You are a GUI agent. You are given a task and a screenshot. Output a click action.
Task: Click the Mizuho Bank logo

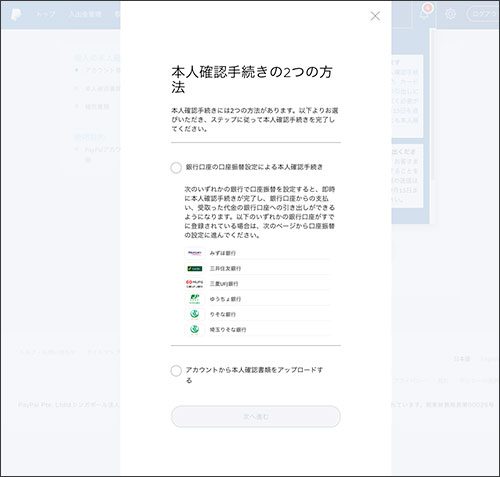[x=195, y=253]
